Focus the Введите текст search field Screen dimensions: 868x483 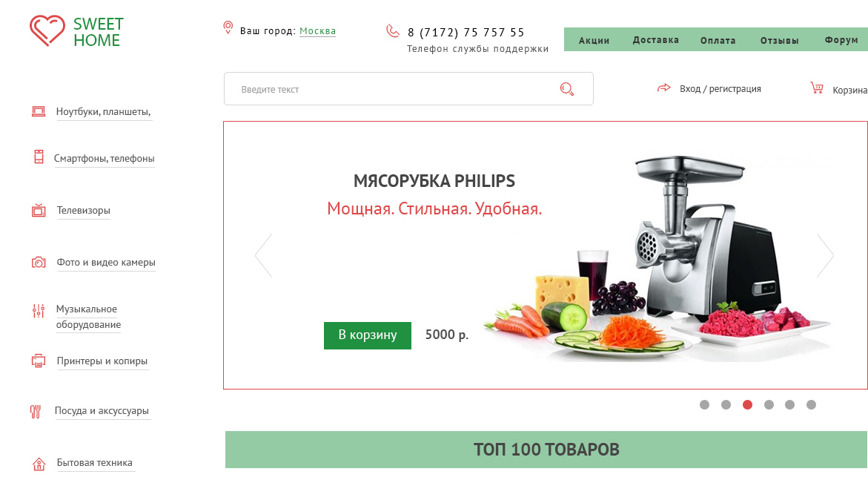coord(408,88)
